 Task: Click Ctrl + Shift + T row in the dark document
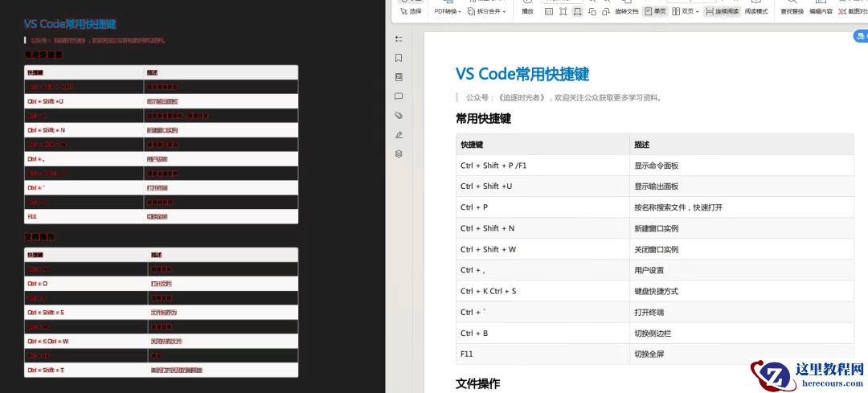pyautogui.click(x=161, y=370)
